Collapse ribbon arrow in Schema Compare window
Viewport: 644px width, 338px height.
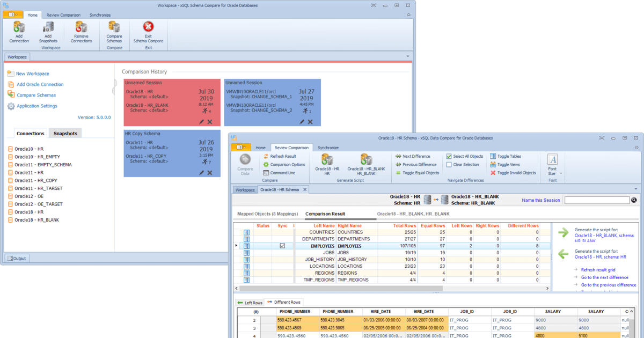click(x=408, y=15)
